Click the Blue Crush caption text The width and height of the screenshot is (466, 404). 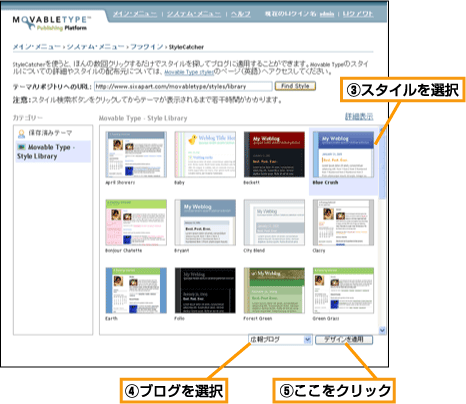coord(325,183)
